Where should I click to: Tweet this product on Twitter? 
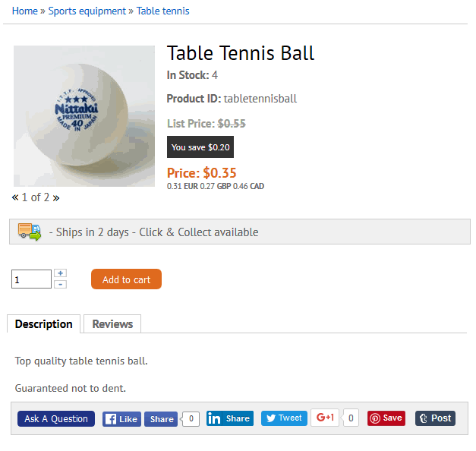click(284, 418)
